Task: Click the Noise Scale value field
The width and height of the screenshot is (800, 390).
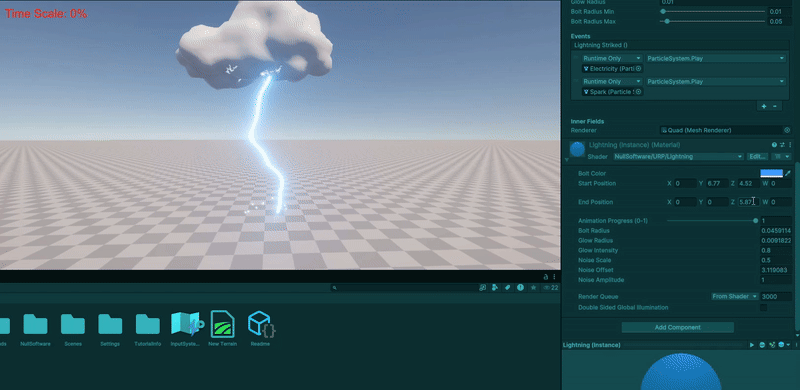Action: [x=776, y=260]
